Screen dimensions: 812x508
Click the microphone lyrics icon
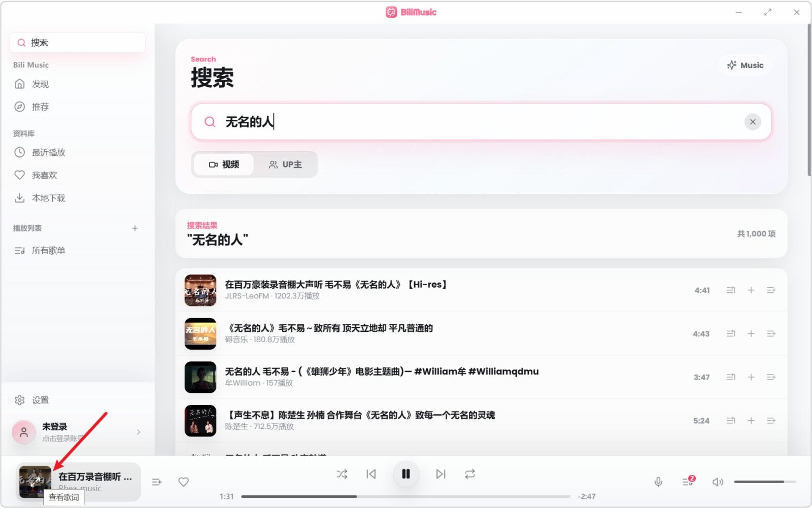(x=658, y=482)
